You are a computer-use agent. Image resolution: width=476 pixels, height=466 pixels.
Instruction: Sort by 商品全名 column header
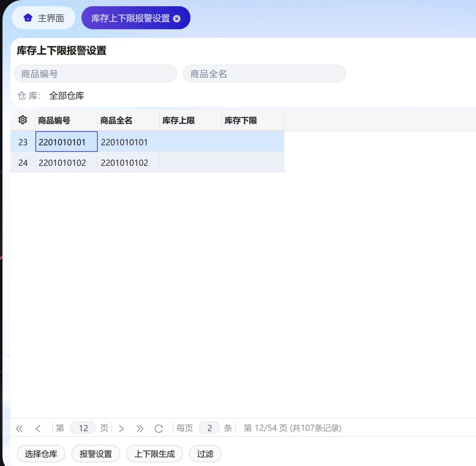[x=128, y=120]
